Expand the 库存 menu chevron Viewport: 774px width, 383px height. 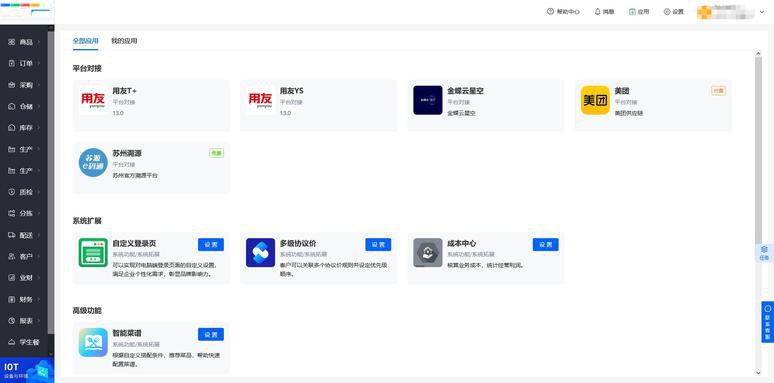(39, 128)
